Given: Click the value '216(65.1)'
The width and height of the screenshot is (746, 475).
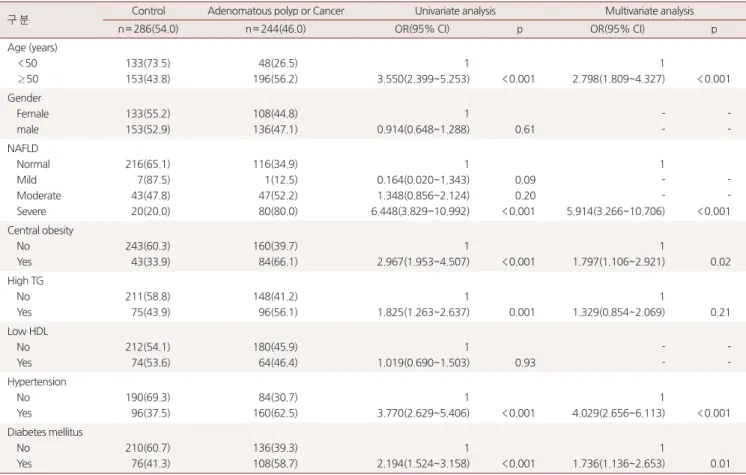Looking at the screenshot, I should point(148,164).
